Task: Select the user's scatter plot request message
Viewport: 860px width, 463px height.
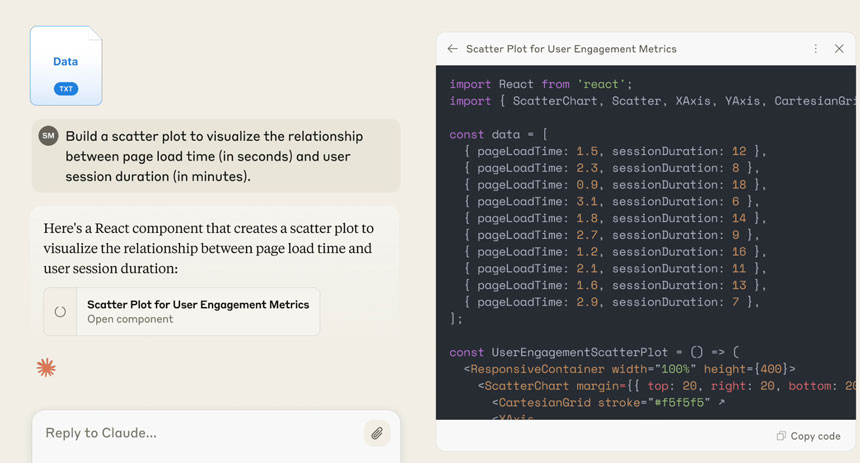Action: pyautogui.click(x=216, y=156)
